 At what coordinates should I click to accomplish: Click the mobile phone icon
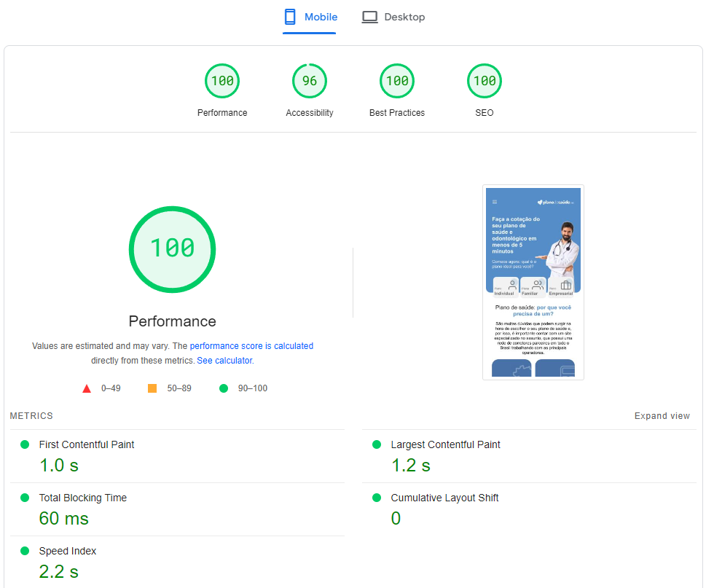(290, 17)
